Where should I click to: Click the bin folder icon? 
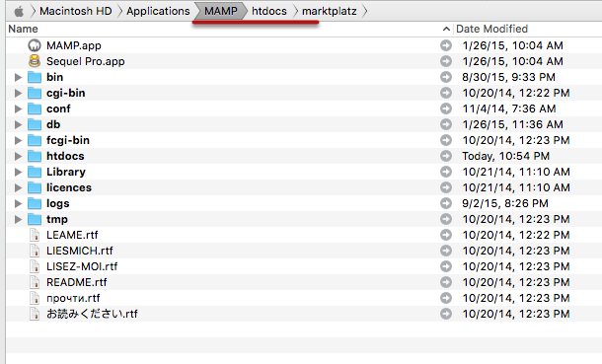coord(35,77)
